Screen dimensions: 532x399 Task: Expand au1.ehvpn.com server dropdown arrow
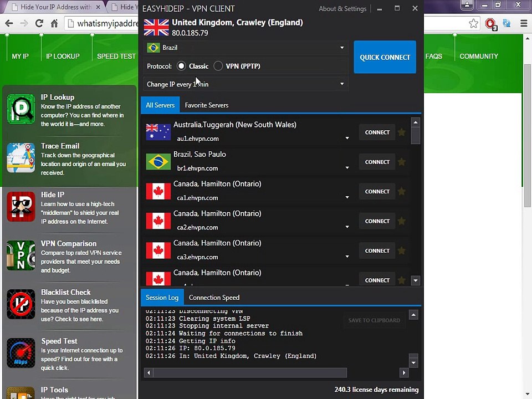[x=347, y=138]
